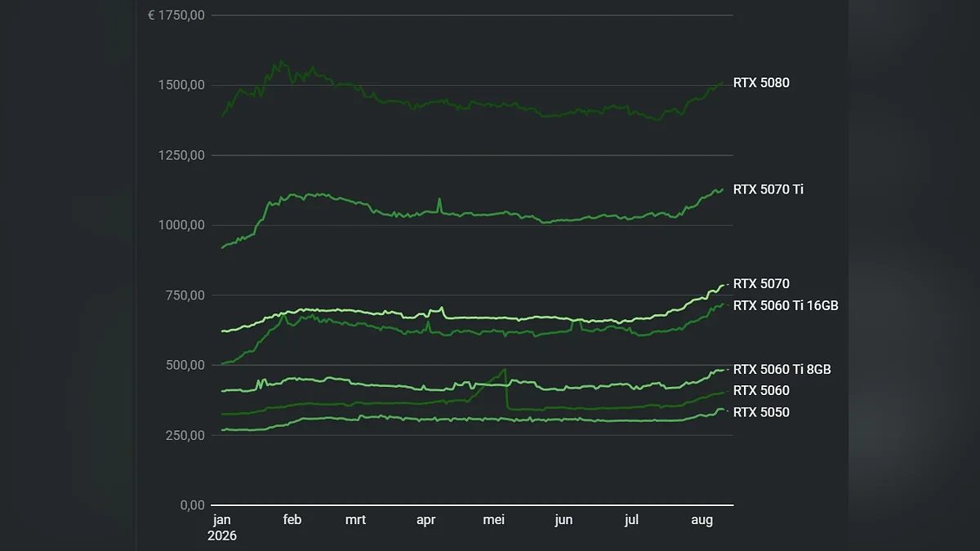
Task: Select the RTX 5050 series label
Action: (x=761, y=412)
